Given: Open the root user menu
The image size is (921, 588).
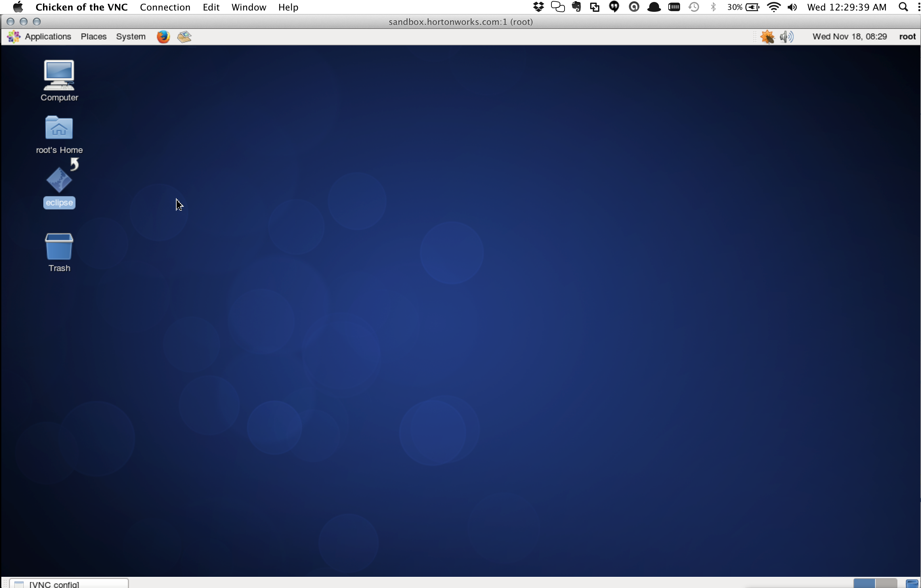Looking at the screenshot, I should (x=907, y=37).
